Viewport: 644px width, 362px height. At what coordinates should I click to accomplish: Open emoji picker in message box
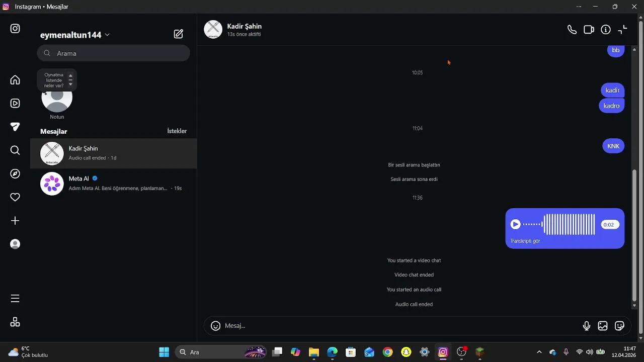(x=215, y=326)
